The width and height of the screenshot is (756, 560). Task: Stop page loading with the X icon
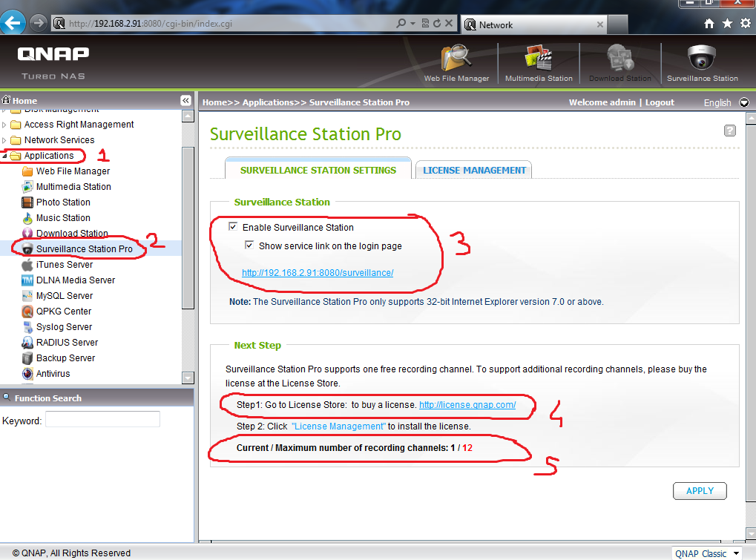pos(448,23)
